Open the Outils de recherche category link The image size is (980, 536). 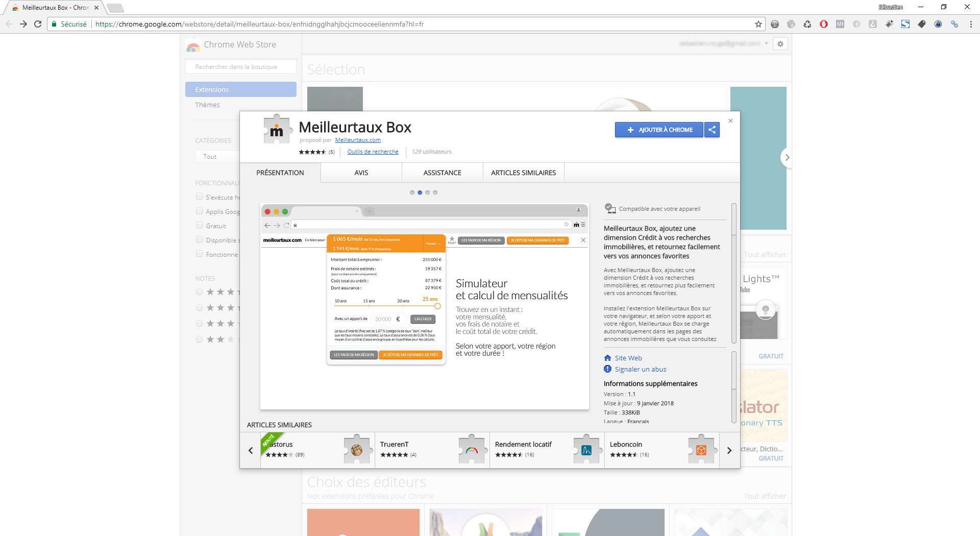[x=373, y=152]
